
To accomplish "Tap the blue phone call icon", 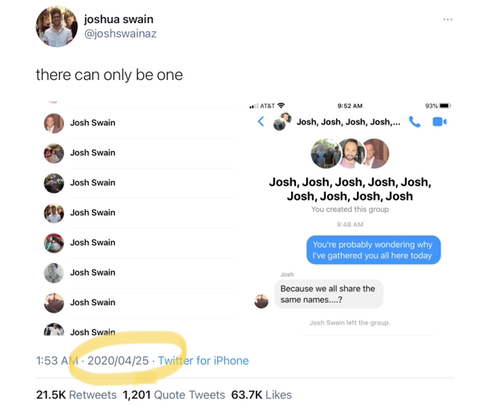I will 414,122.
